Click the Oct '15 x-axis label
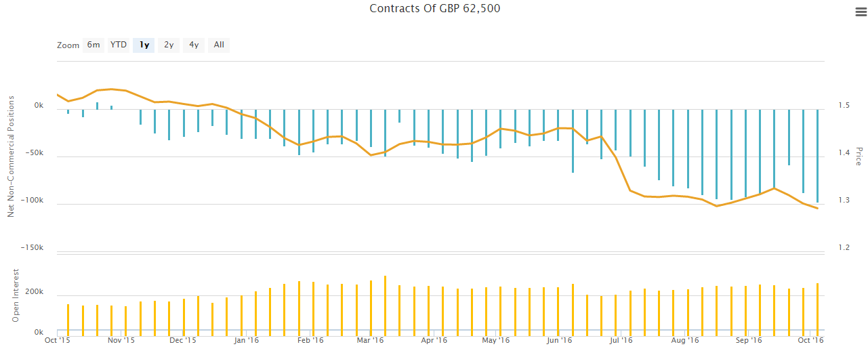This screenshot has width=868, height=355. click(57, 341)
